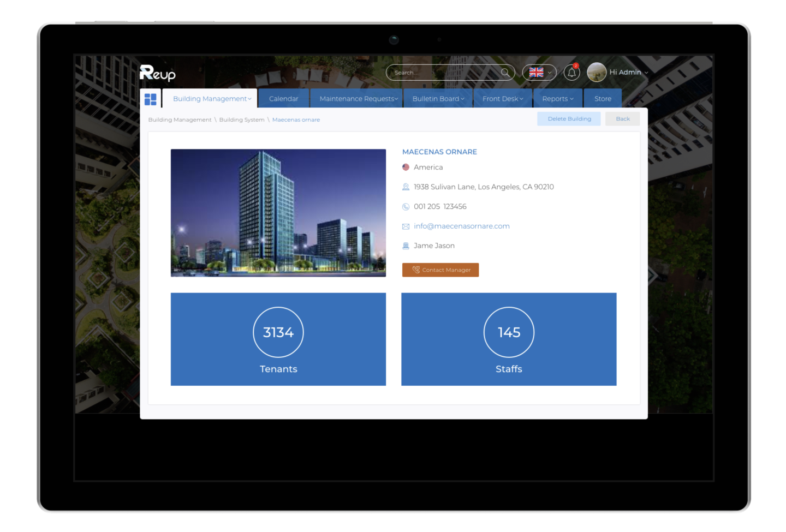This screenshot has width=786, height=532.
Task: Expand the language selector chevron
Action: 550,73
